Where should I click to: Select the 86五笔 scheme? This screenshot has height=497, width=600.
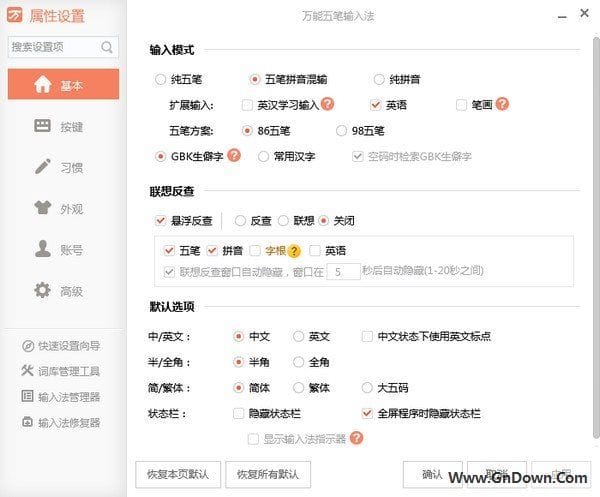click(x=247, y=131)
